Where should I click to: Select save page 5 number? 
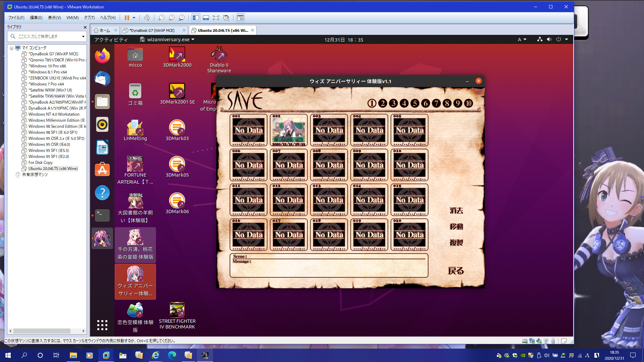tap(415, 103)
